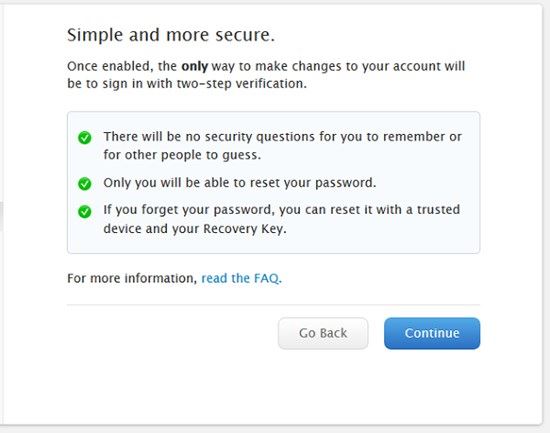Click the Simple and more secure heading
The width and height of the screenshot is (550, 433).
point(171,35)
